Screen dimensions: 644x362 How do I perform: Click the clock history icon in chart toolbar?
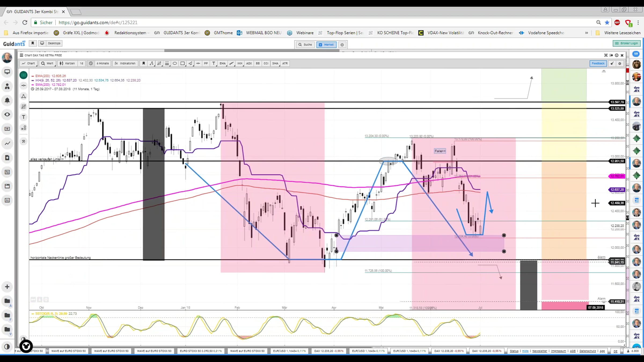click(x=91, y=63)
